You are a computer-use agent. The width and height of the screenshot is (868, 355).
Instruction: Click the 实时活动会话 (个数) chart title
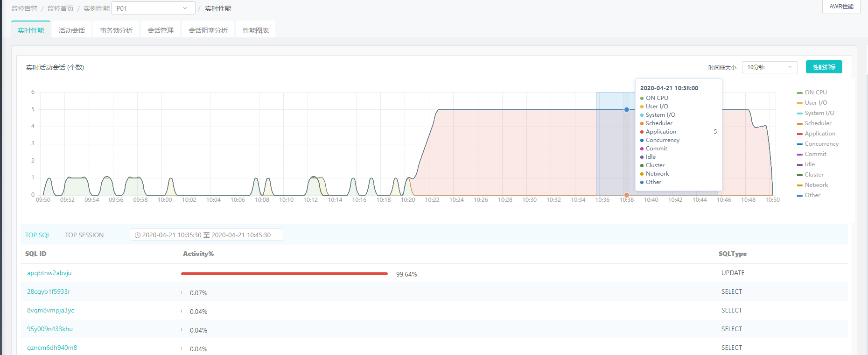(x=55, y=67)
